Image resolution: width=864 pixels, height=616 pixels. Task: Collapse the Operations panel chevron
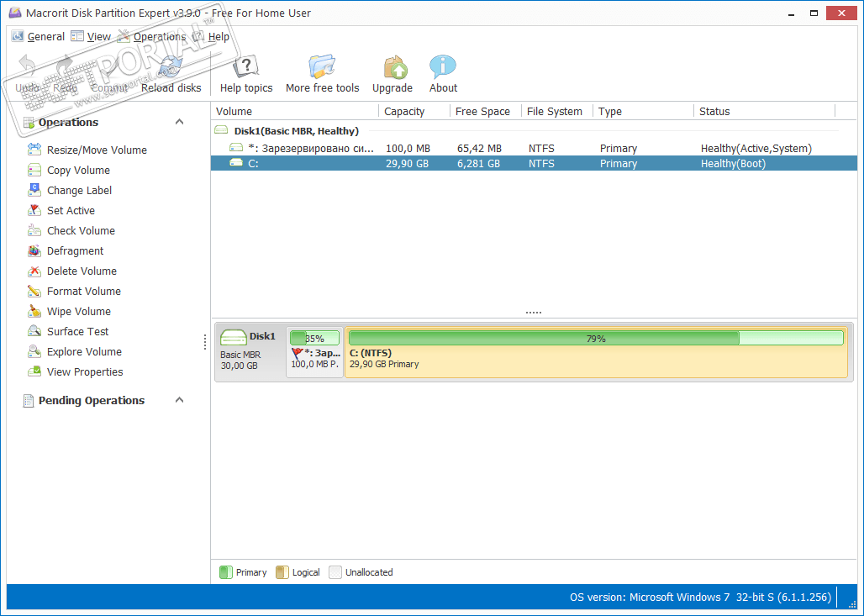coord(179,122)
